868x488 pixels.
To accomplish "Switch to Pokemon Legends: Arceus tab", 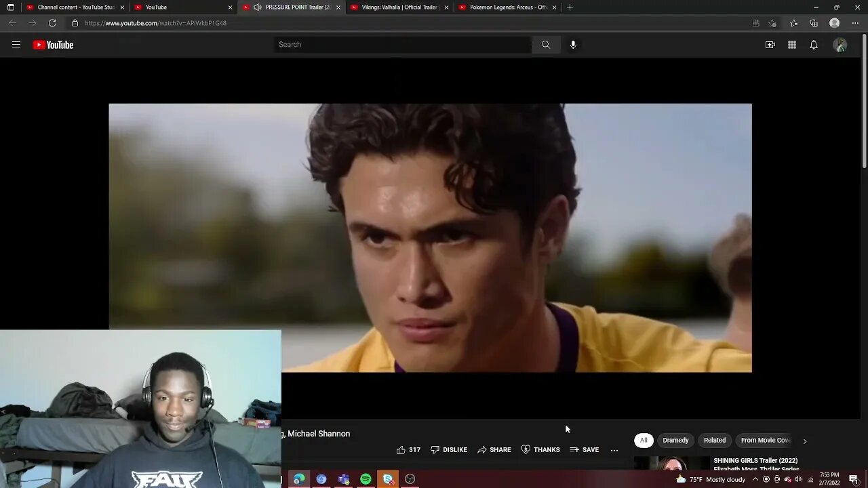I will [508, 7].
